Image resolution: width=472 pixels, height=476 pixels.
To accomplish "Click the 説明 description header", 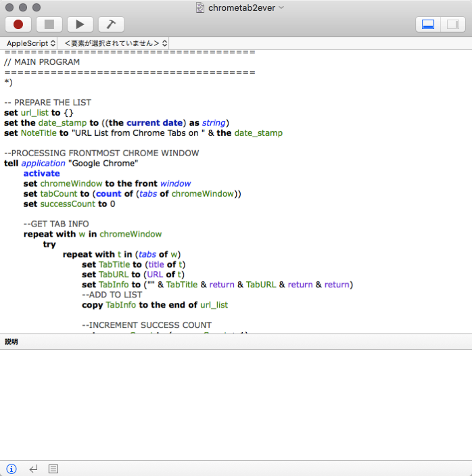I will pos(11,341).
